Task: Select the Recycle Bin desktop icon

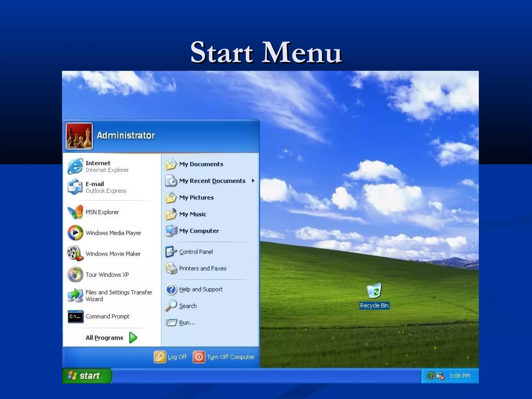Action: 374,291
